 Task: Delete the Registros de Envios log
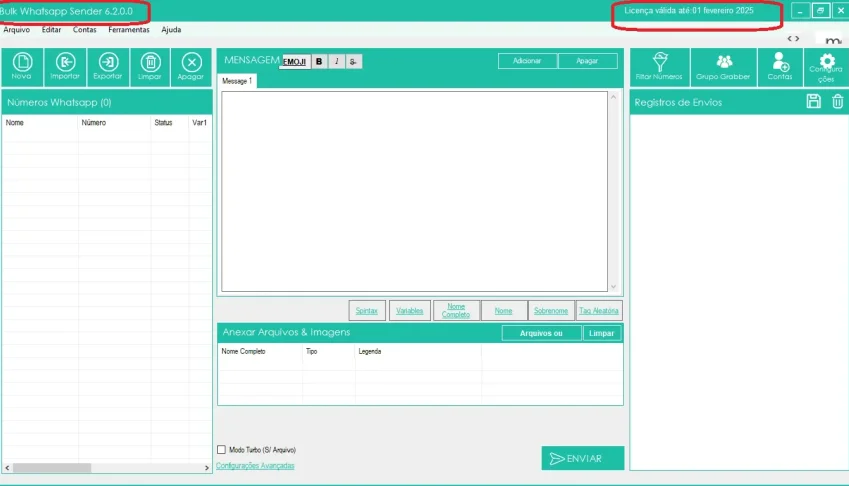tap(837, 101)
